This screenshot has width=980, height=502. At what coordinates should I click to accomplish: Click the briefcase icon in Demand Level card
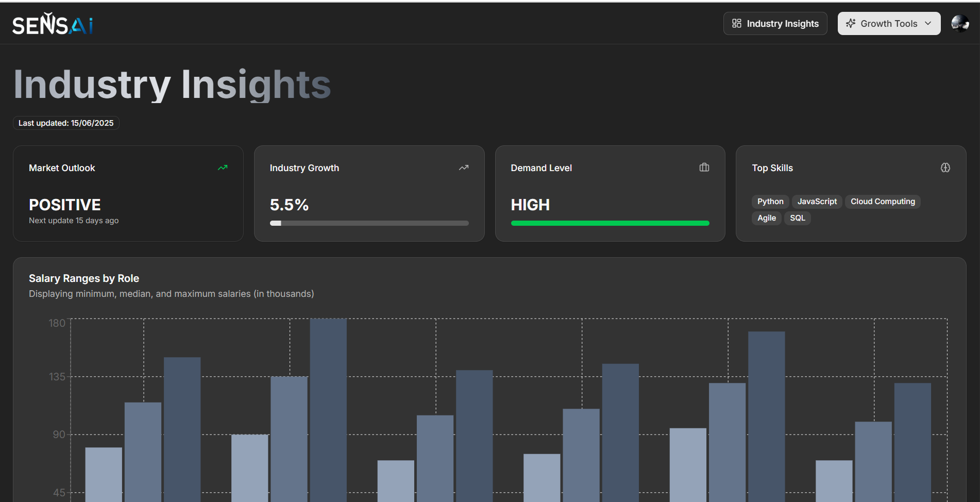pos(704,168)
